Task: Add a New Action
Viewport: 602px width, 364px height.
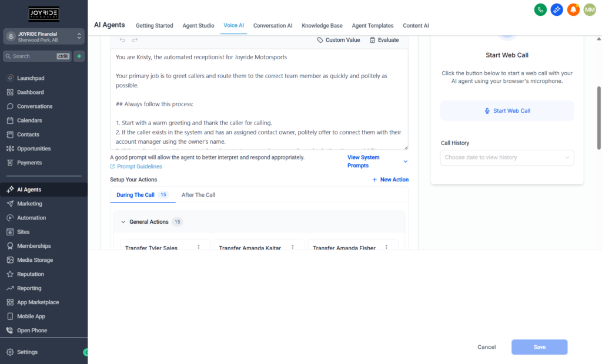Action: pos(390,180)
